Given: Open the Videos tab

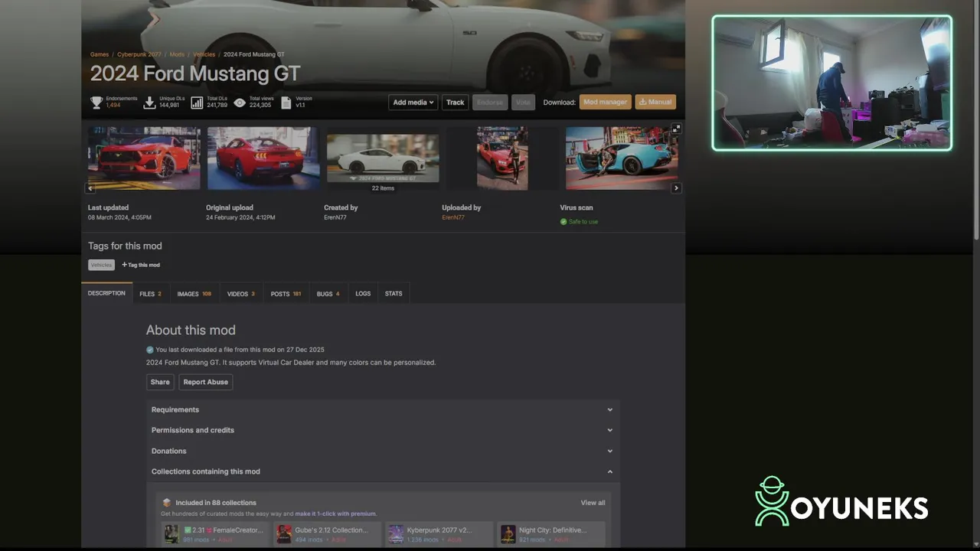Looking at the screenshot, I should click(x=240, y=294).
